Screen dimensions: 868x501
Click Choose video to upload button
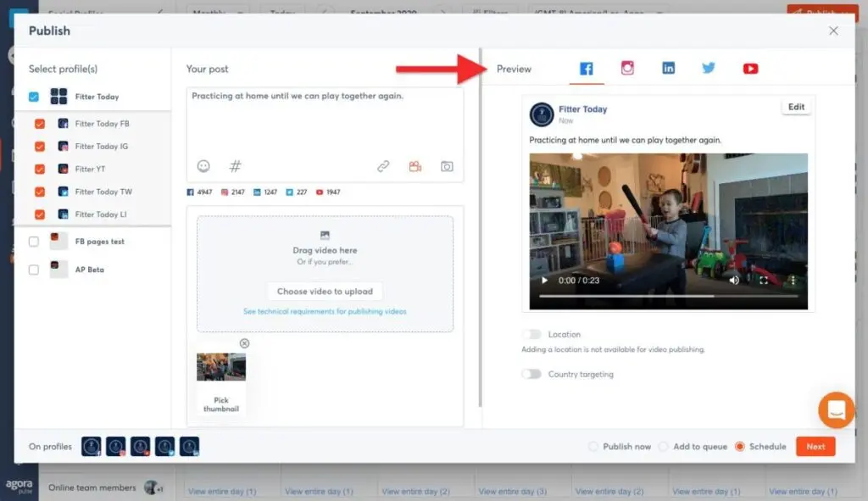tap(325, 292)
